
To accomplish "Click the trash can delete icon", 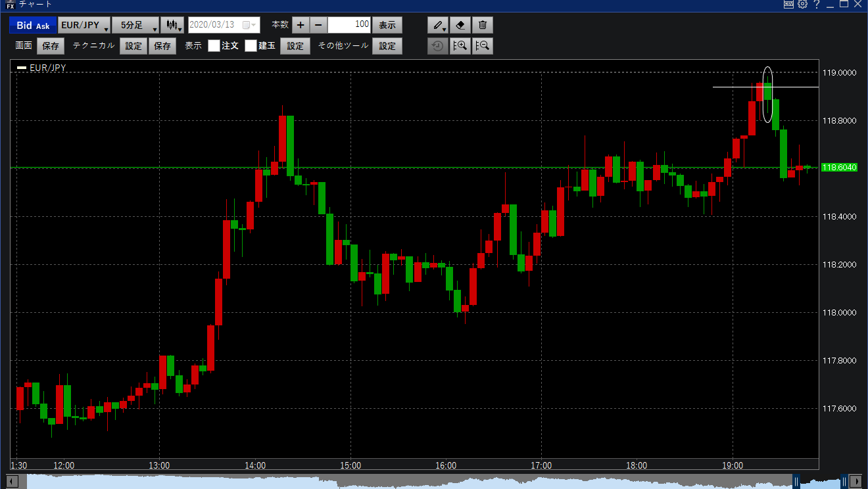I will (483, 25).
